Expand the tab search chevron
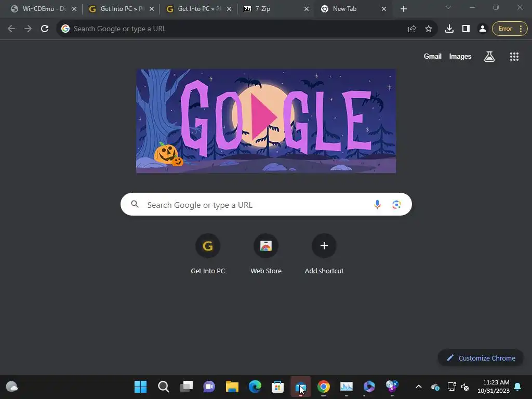Image resolution: width=532 pixels, height=399 pixels. pos(448,7)
